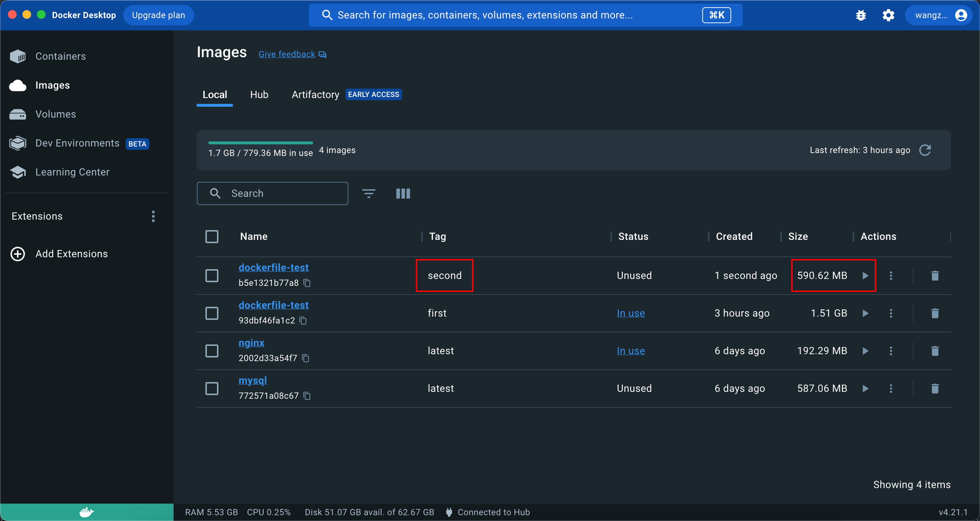Delete the mysql image with trash icon
The width and height of the screenshot is (980, 521).
[x=935, y=388]
